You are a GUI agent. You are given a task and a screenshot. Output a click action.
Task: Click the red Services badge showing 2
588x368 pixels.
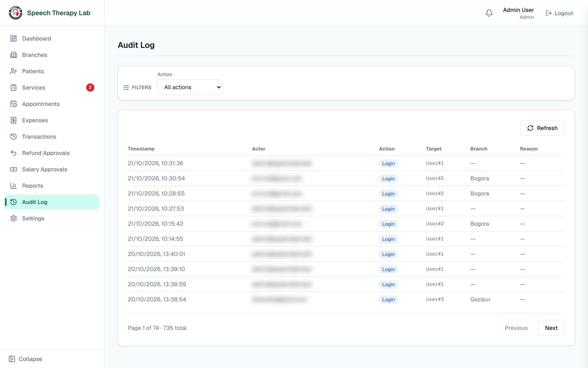coord(90,88)
